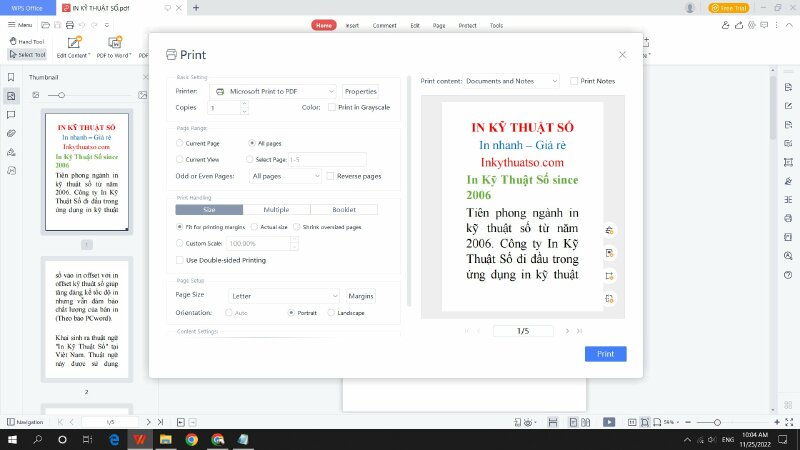The image size is (800, 450).
Task: Click the Print button
Action: (606, 354)
